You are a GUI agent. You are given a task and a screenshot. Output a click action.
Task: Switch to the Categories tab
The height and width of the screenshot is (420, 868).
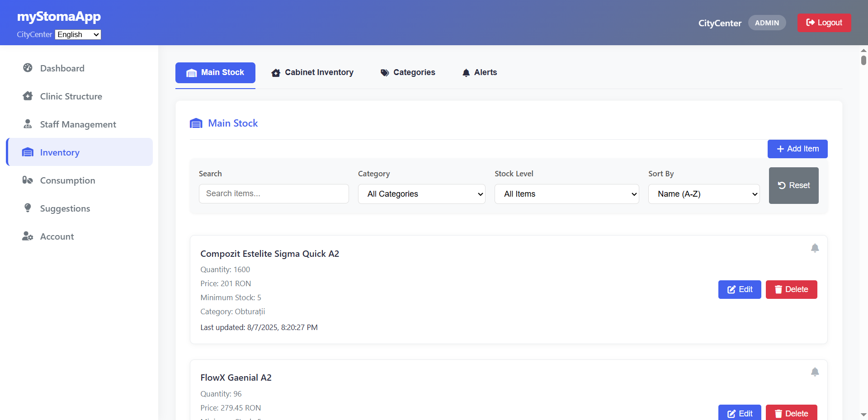tap(408, 72)
